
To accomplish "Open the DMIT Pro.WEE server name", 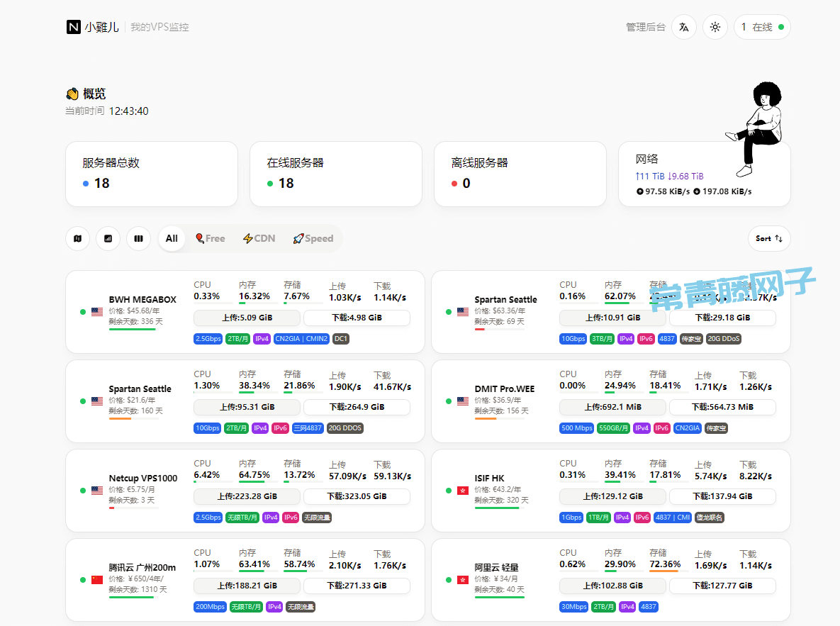I will 505,389.
